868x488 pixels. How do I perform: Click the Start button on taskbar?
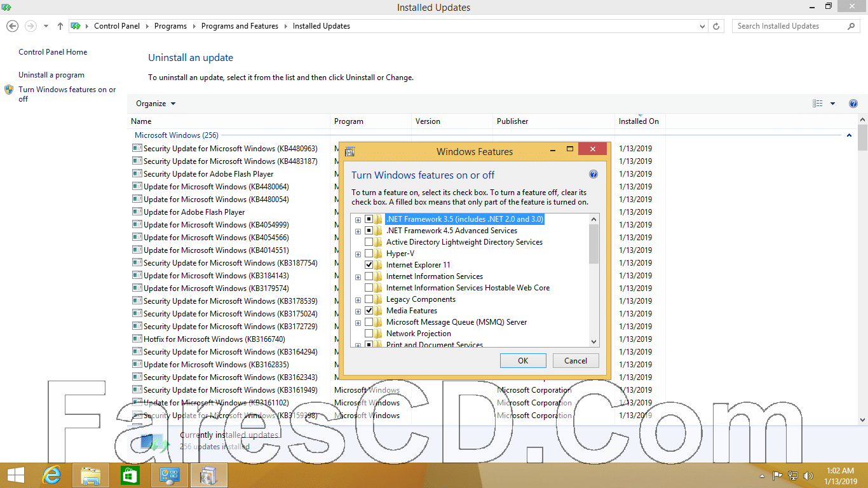pos(16,475)
